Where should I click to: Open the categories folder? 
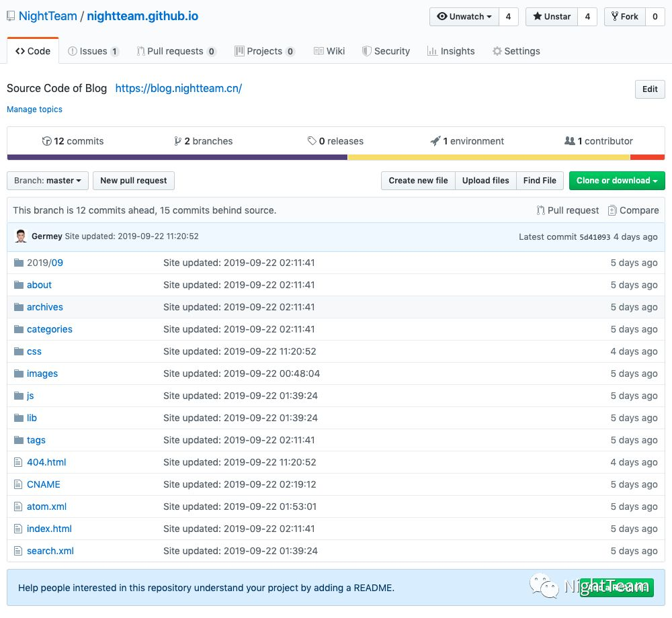click(50, 329)
